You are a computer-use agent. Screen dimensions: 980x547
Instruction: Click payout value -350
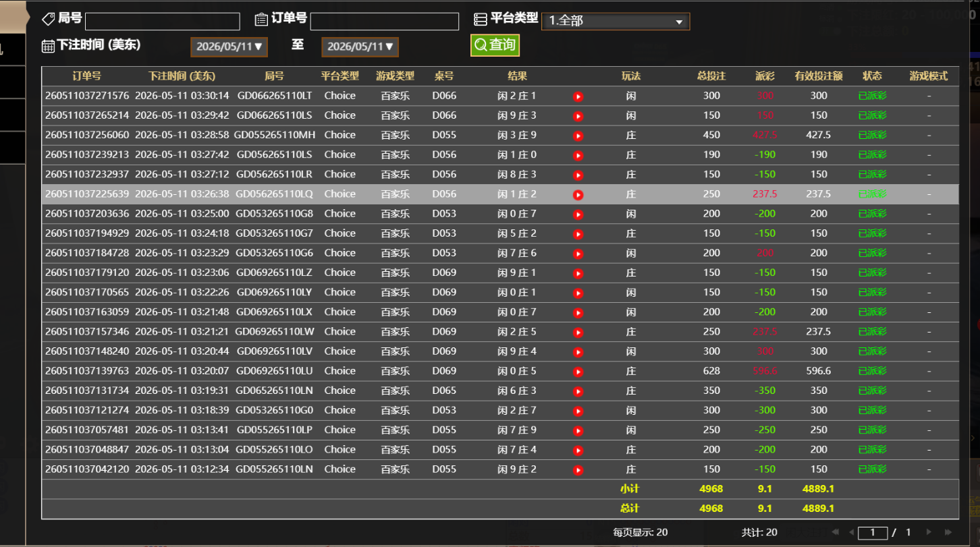click(x=765, y=391)
